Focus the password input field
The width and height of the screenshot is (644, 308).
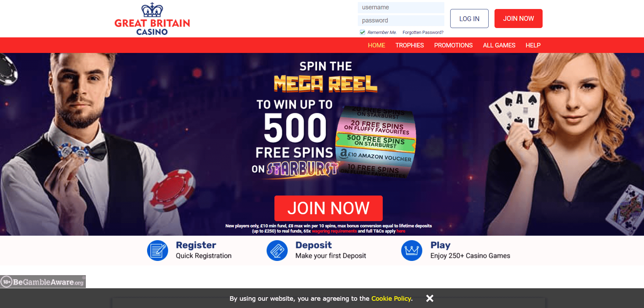click(401, 20)
